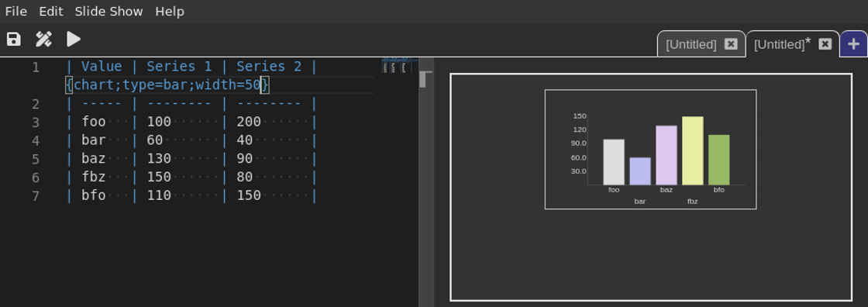The width and height of the screenshot is (868, 307).
Task: Click value 40 in bar row
Action: click(245, 140)
